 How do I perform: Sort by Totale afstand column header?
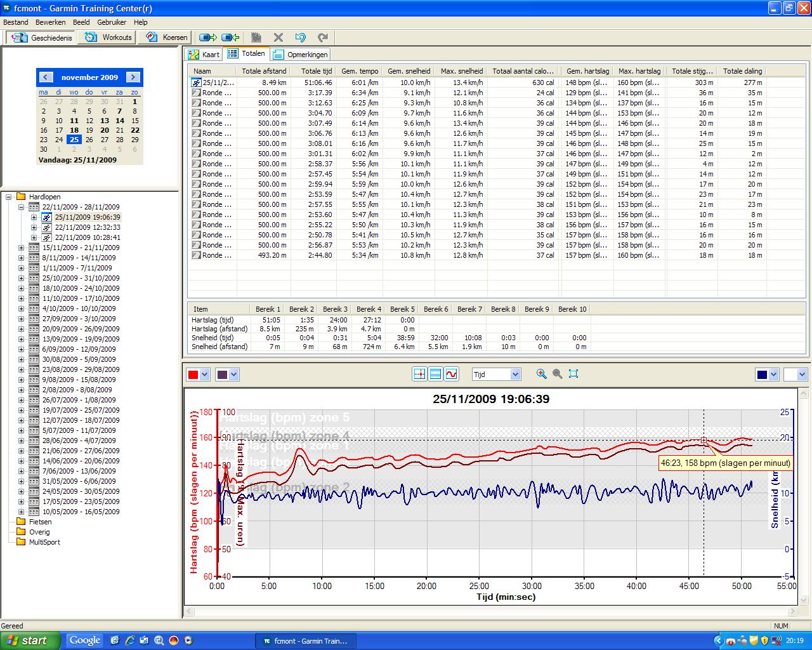[264, 71]
